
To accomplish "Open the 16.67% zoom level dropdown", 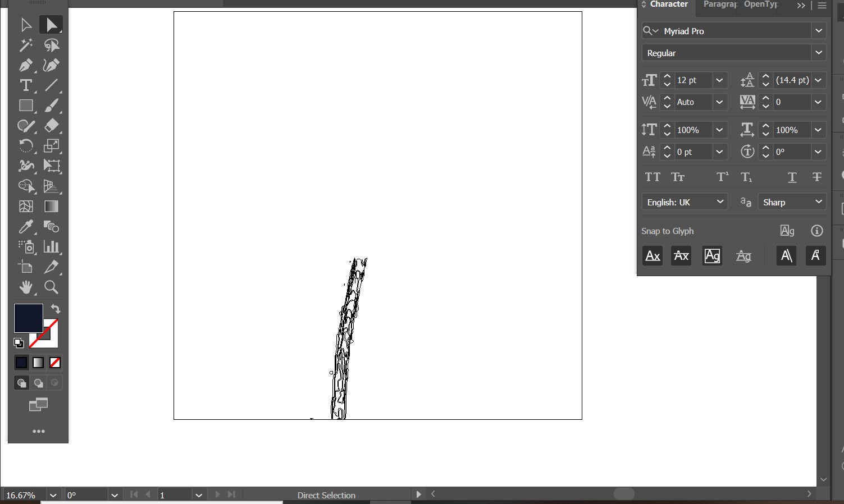I will click(x=53, y=495).
